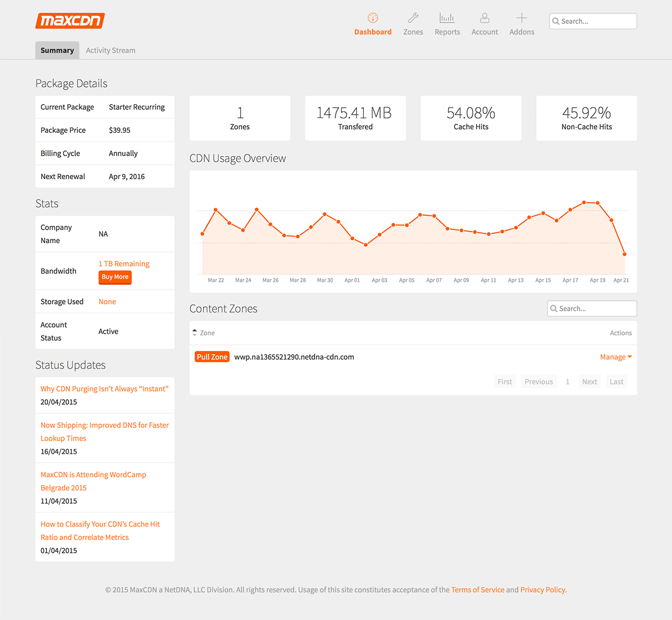Open the Privacy Policy link
The image size is (672, 620).
pos(543,590)
